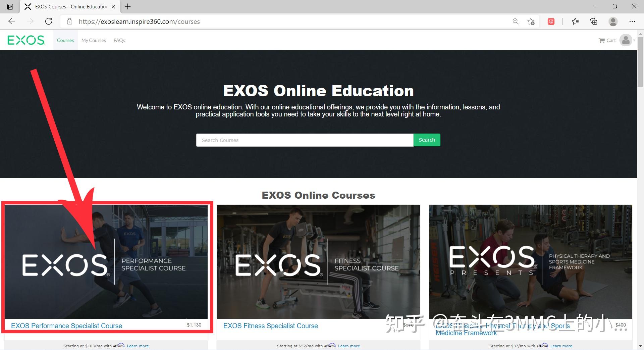This screenshot has width=644, height=350.
Task: Add this page to favorites via star icon
Action: (531, 21)
